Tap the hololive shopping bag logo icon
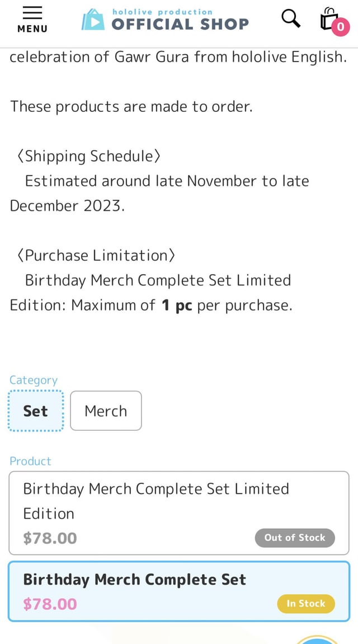Viewport: 358px width, 644px height. [x=93, y=20]
